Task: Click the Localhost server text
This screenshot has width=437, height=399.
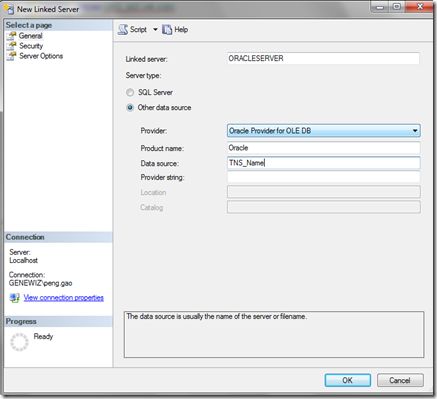Action: (x=23, y=260)
